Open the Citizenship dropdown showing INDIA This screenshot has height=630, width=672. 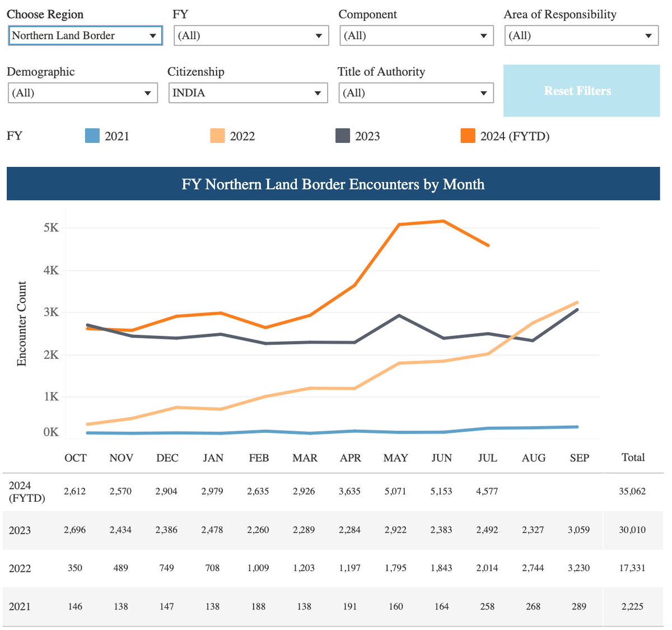click(248, 93)
